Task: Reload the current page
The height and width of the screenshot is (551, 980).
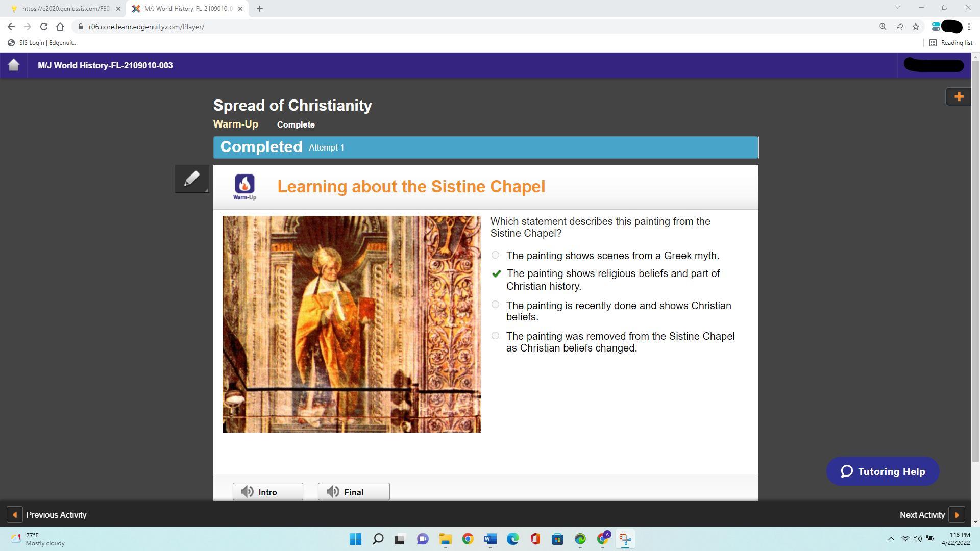Action: [x=44, y=27]
